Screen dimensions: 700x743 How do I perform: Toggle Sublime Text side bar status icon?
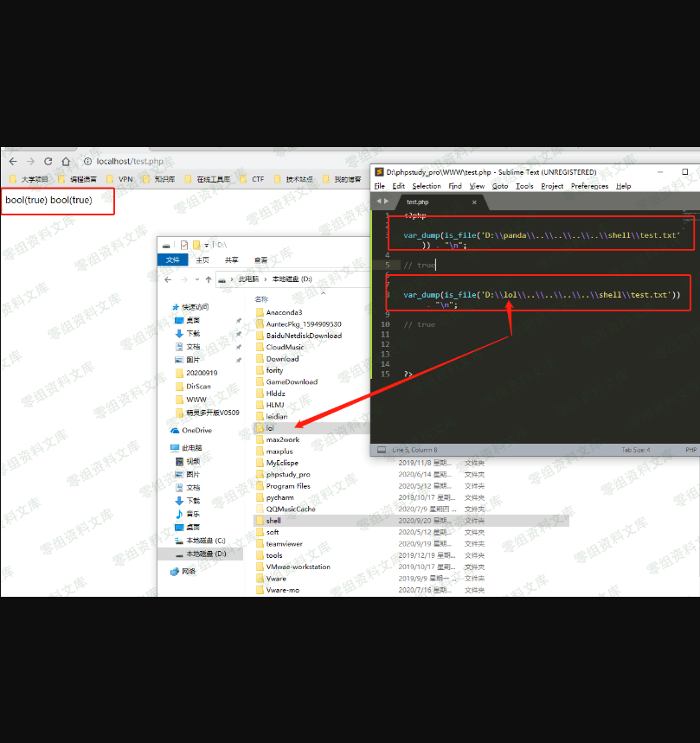click(x=381, y=450)
